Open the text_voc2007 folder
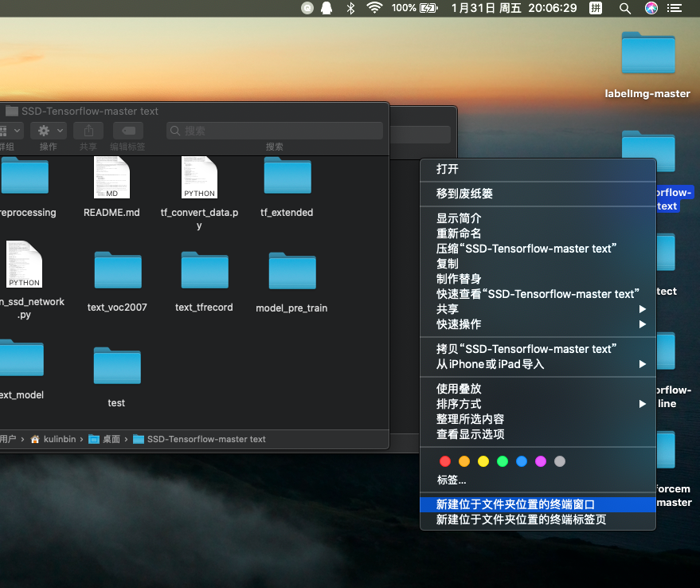The height and width of the screenshot is (588, 700). 117,271
